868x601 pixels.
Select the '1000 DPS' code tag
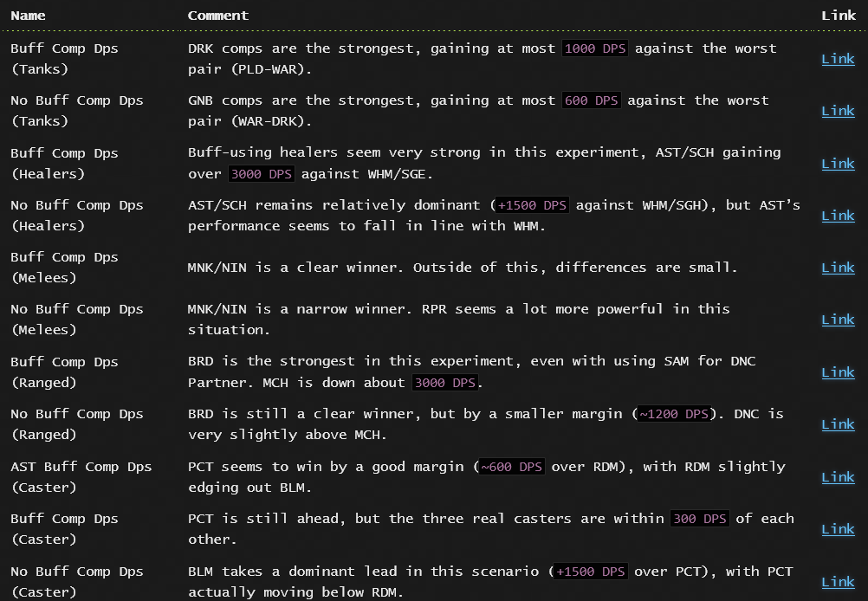pos(595,48)
